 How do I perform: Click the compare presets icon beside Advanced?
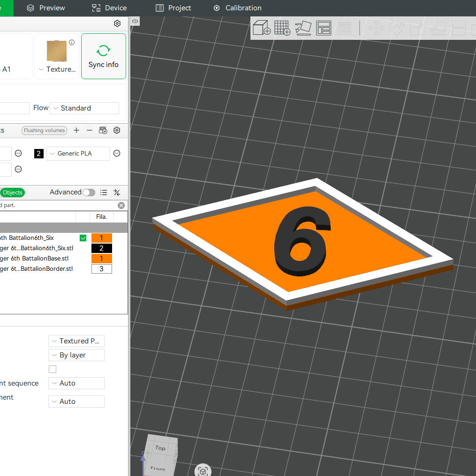point(117,193)
